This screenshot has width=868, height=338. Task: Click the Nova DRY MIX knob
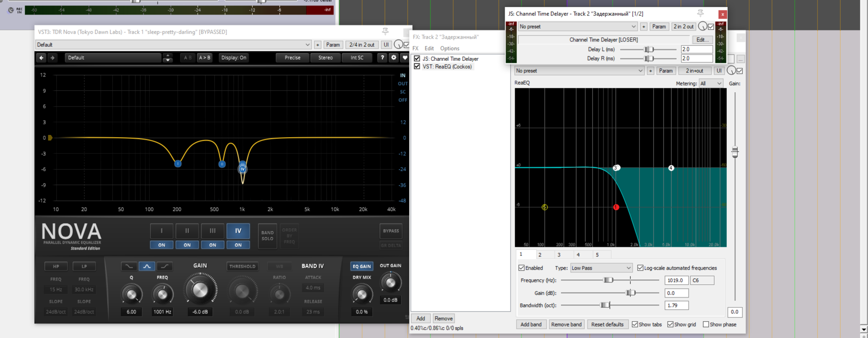(x=362, y=295)
